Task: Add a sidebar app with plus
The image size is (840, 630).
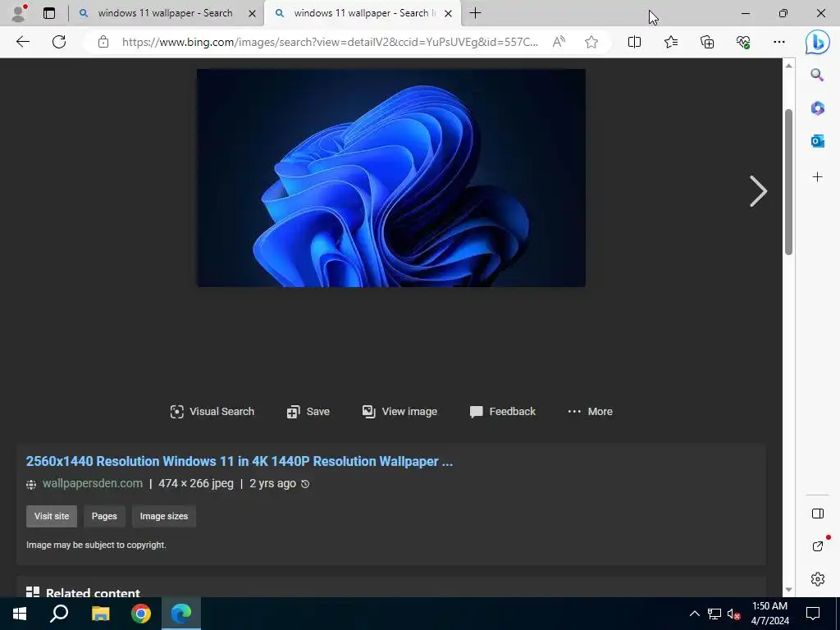Action: point(817,177)
